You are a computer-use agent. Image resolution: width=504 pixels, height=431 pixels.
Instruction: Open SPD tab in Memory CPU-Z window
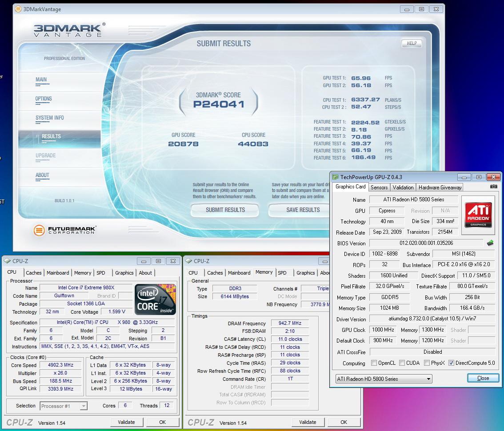pyautogui.click(x=282, y=273)
